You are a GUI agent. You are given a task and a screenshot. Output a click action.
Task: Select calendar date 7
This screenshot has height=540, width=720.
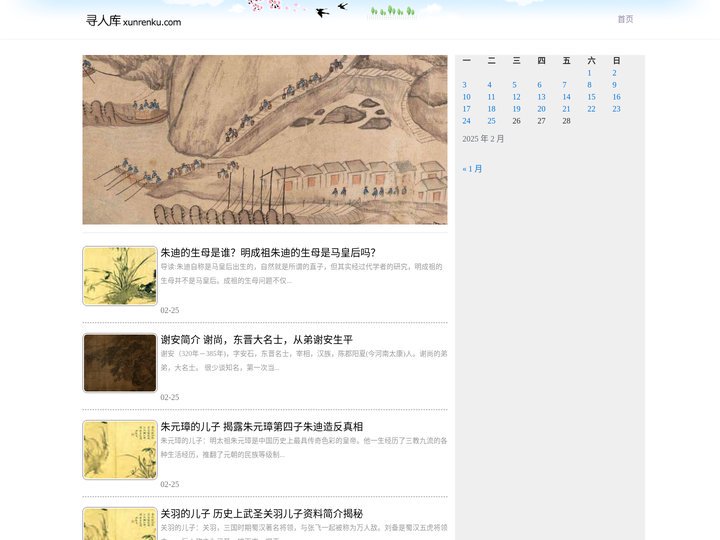click(564, 85)
